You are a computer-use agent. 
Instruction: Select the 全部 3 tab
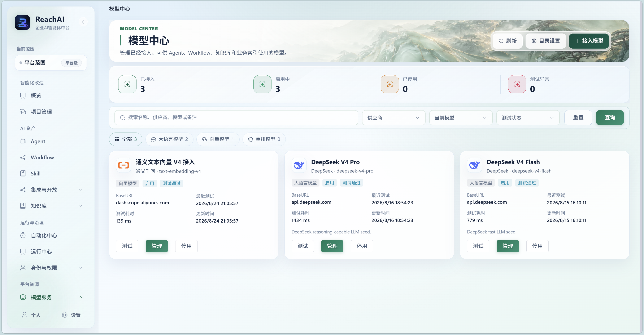coord(126,139)
